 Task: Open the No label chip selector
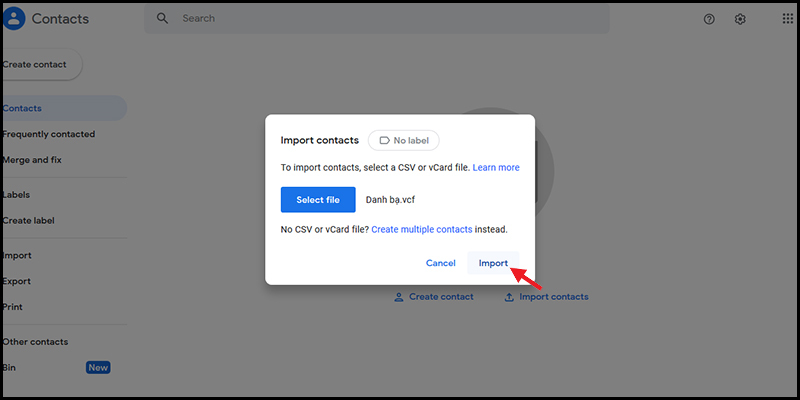coord(404,140)
